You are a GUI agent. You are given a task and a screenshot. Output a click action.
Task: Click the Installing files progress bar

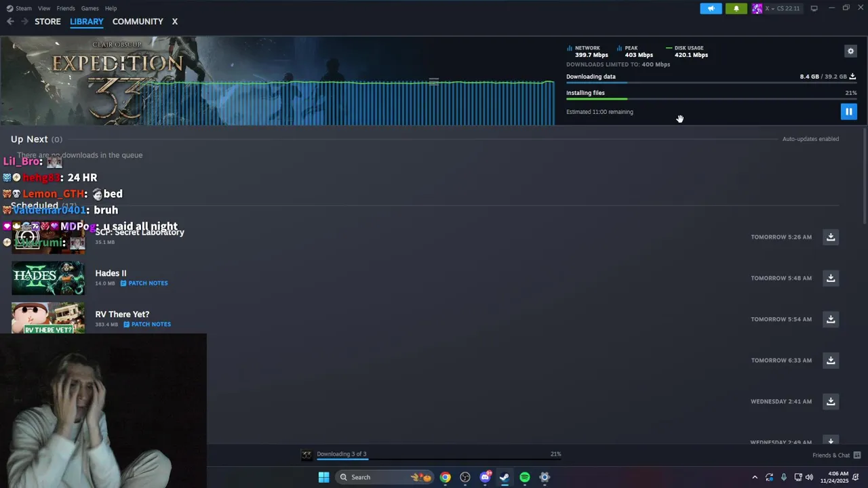tap(711, 99)
